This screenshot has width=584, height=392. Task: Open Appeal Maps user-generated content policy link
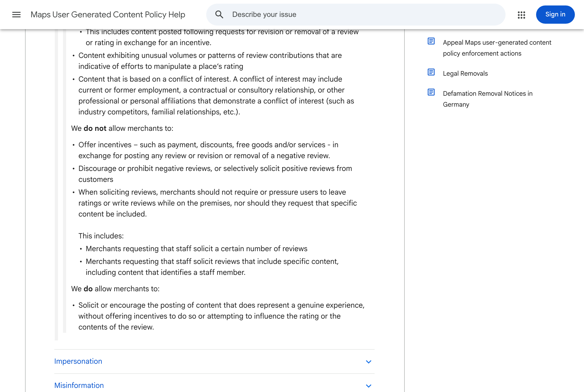point(497,48)
